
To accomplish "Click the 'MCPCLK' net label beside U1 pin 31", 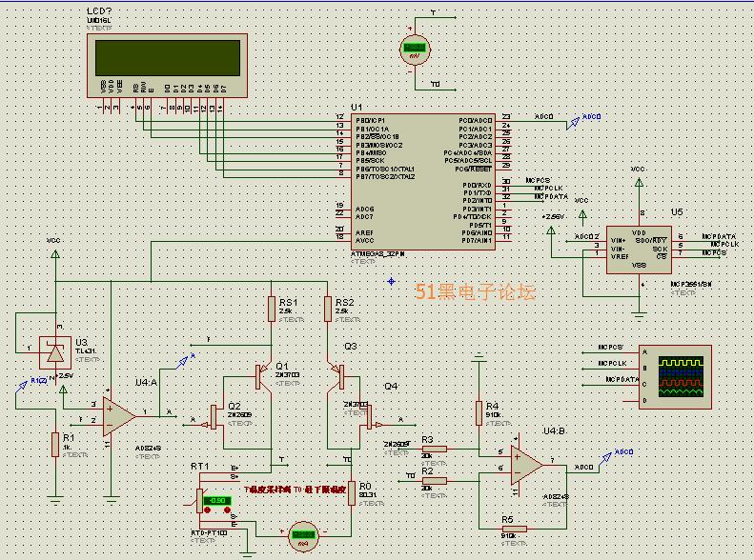I will [548, 189].
